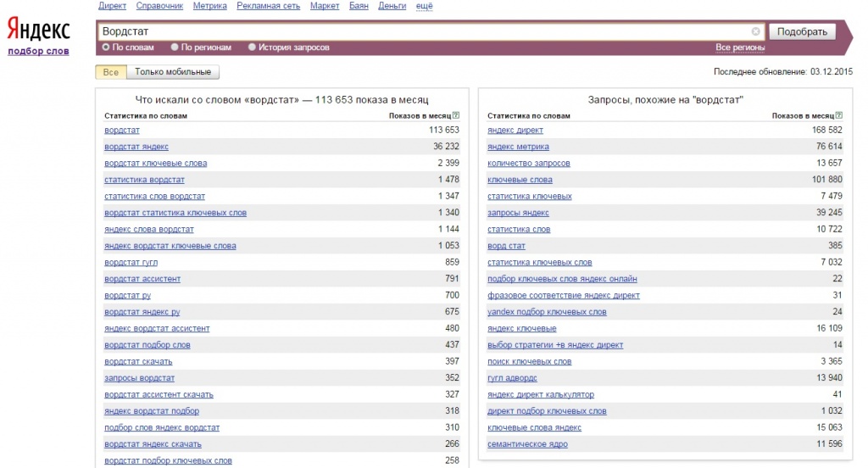Open the 'статистика слов вордстат' link

154,196
